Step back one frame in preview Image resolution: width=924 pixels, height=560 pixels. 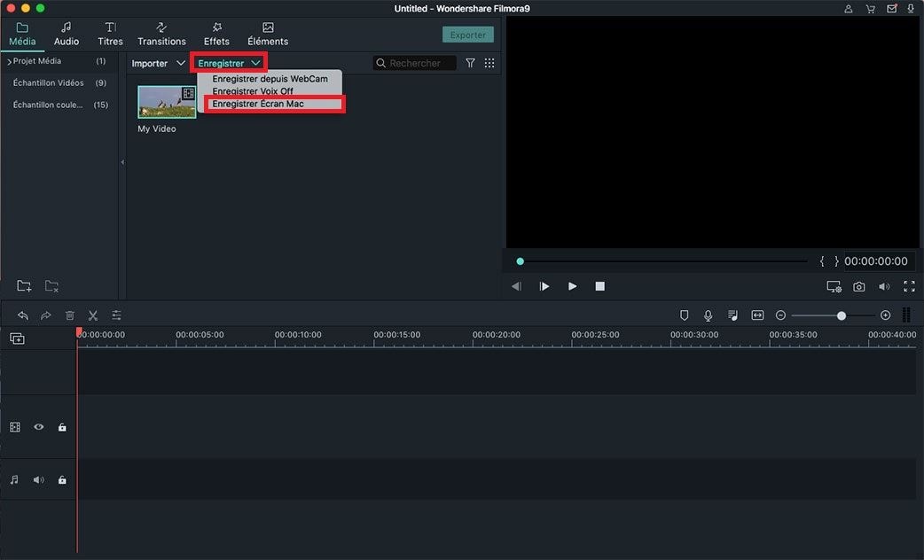click(x=516, y=286)
